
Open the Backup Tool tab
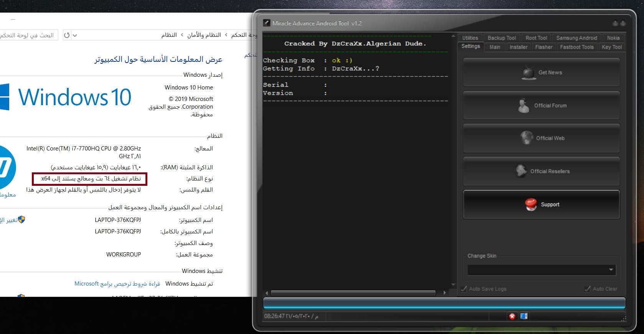point(502,38)
